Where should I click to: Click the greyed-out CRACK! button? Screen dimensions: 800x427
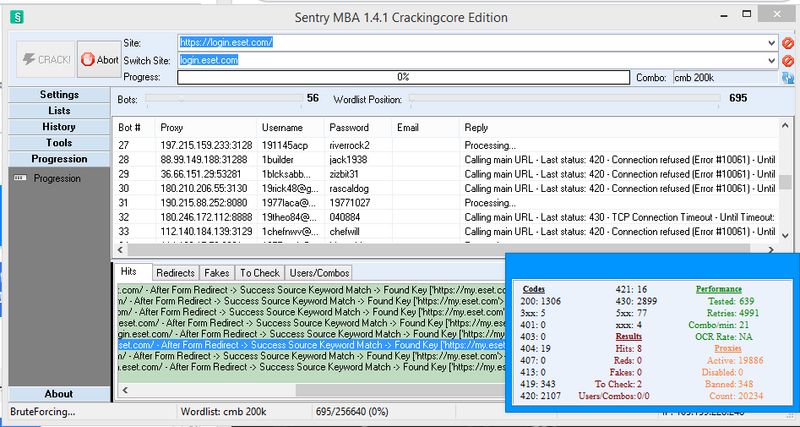(x=46, y=60)
